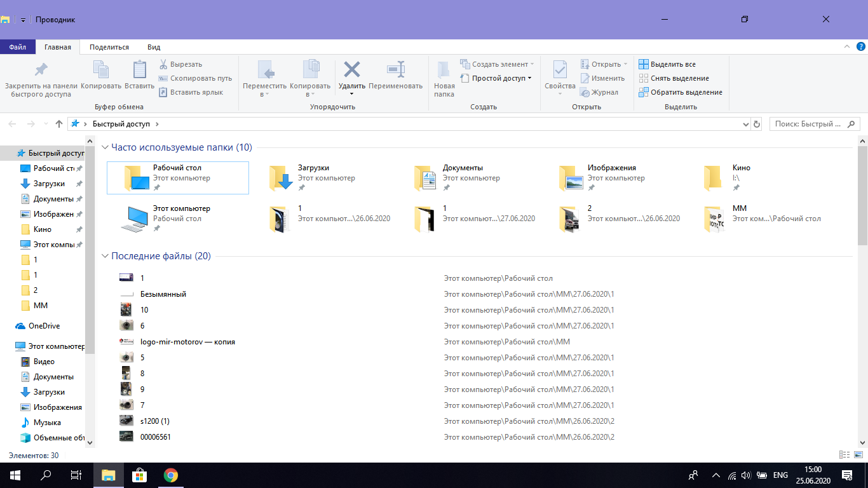The height and width of the screenshot is (488, 868).
Task: Open Документы folder tile
Action: coord(468,177)
